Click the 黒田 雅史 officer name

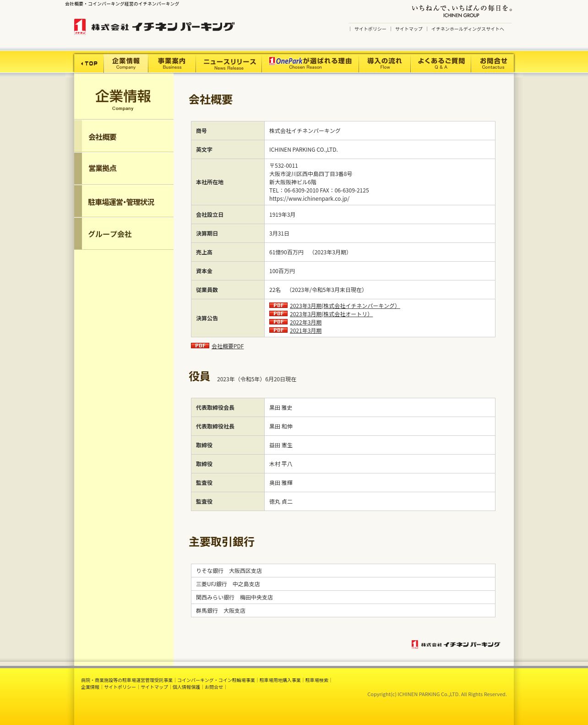click(x=281, y=407)
